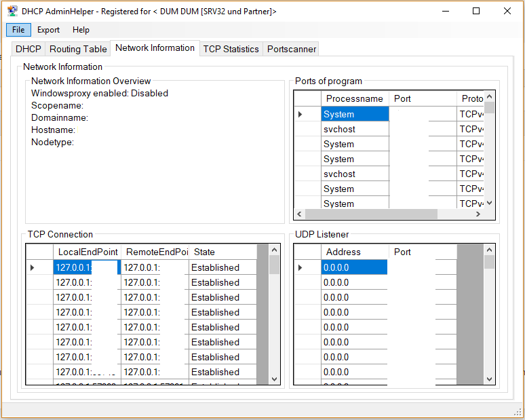Click TCP Connection grid scroll down arrow
525x420 pixels.
click(x=274, y=379)
